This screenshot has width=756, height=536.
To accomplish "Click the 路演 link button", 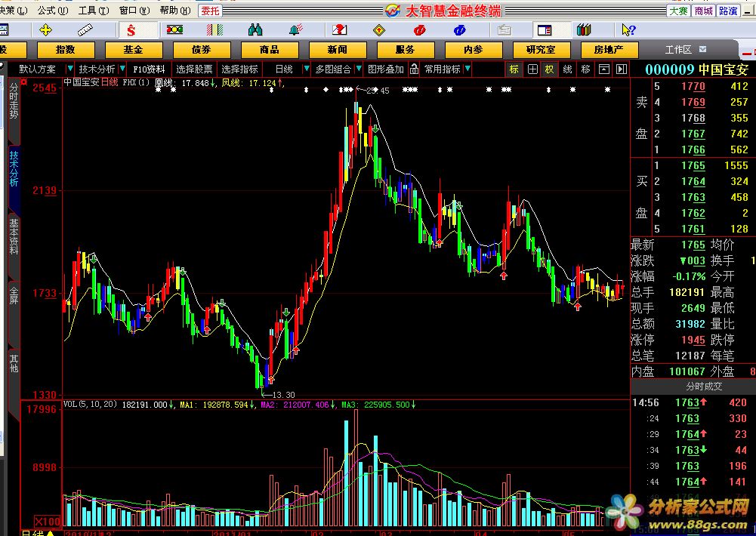I will [728, 11].
